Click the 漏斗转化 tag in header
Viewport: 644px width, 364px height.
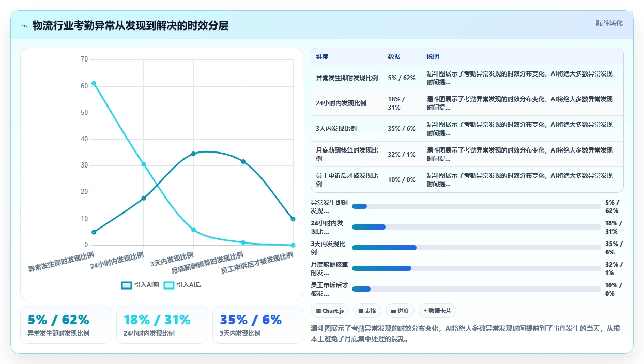(609, 23)
